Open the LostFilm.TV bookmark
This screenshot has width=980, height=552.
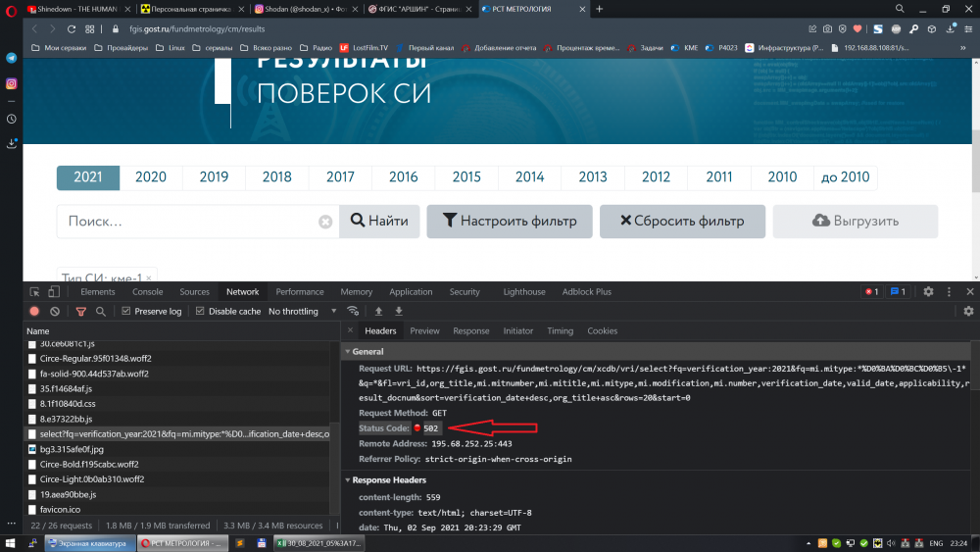click(x=364, y=47)
